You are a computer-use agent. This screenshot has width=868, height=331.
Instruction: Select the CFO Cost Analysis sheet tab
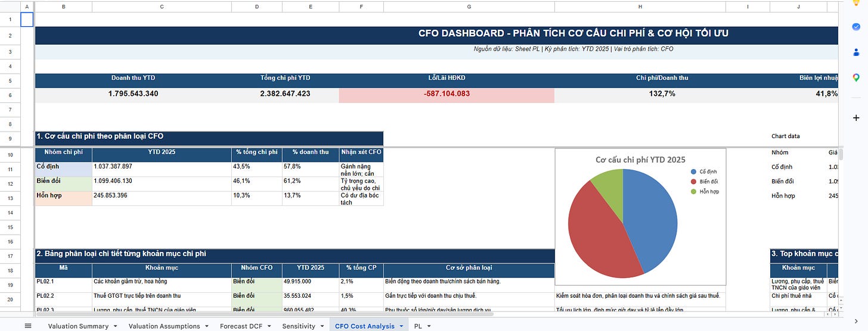pyautogui.click(x=365, y=326)
